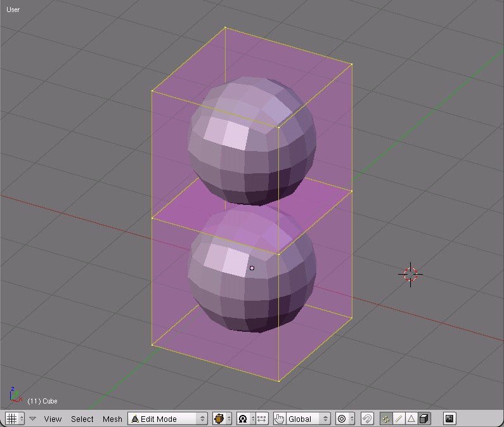
Task: Enable vertex select mode
Action: coord(386,419)
